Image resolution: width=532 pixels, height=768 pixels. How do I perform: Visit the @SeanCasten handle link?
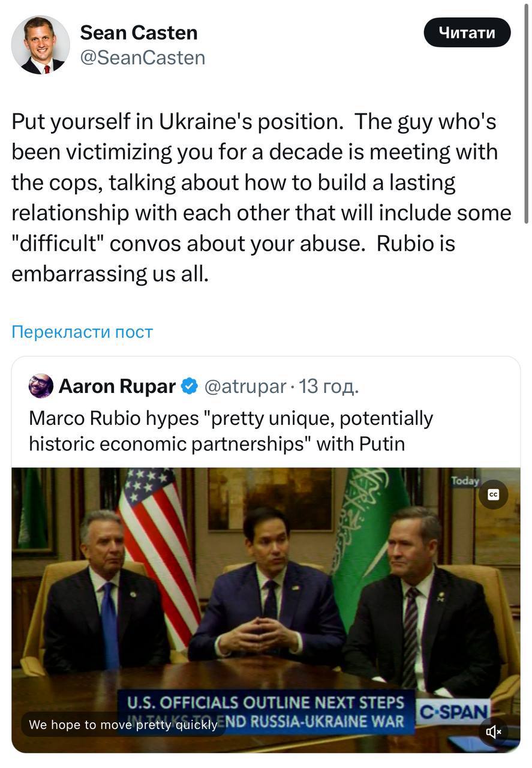(x=142, y=58)
